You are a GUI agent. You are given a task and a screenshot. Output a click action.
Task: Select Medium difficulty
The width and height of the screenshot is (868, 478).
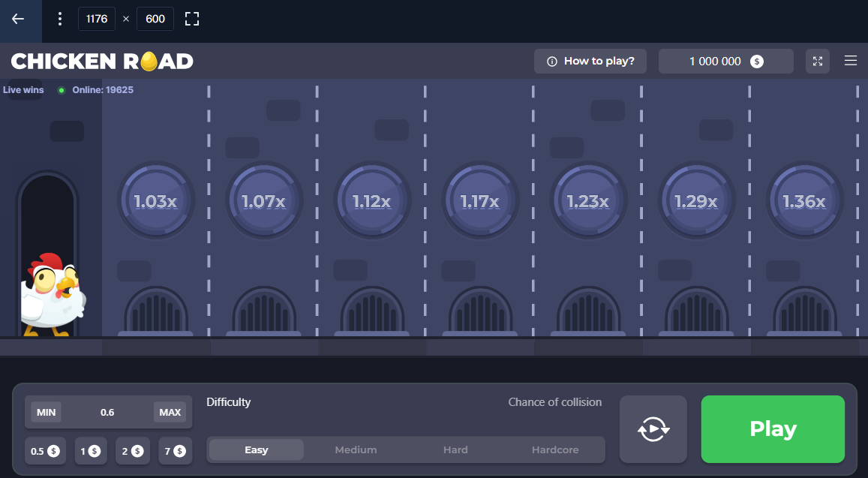pos(356,450)
